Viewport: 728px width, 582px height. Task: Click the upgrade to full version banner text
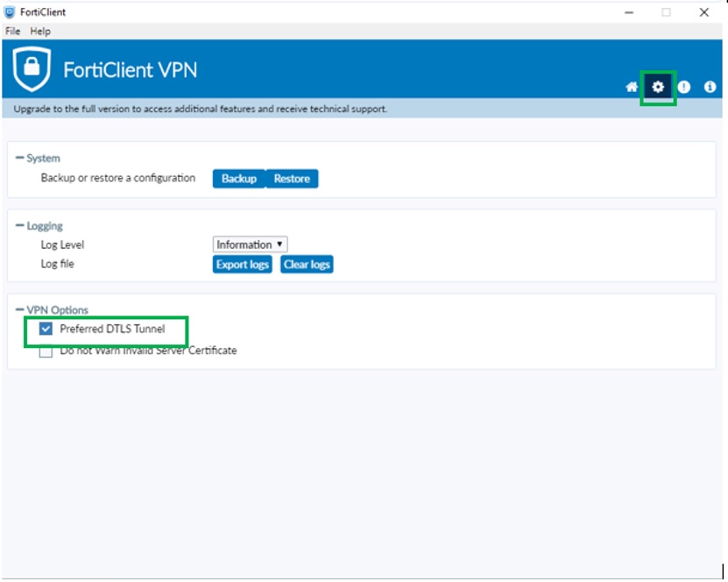click(x=200, y=109)
